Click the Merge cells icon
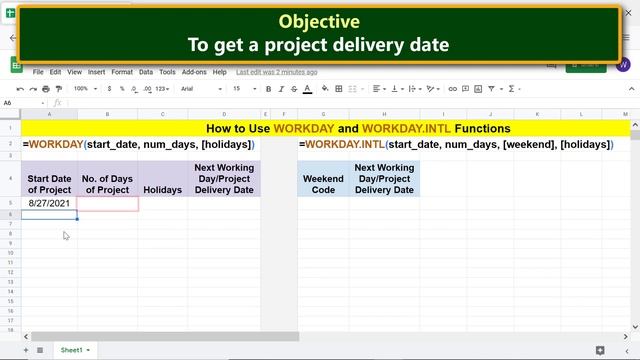 coord(352,89)
